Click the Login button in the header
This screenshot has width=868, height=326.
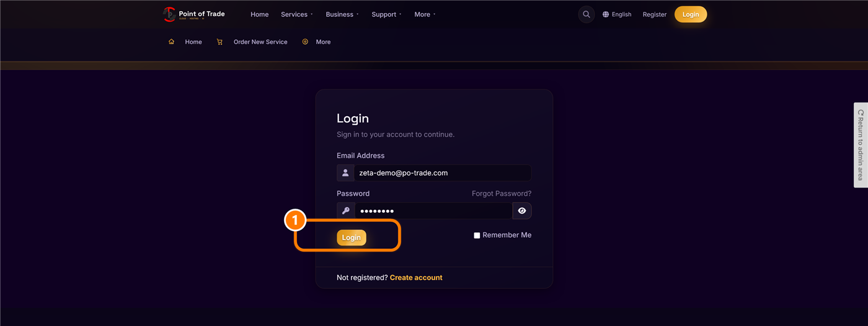coord(691,14)
